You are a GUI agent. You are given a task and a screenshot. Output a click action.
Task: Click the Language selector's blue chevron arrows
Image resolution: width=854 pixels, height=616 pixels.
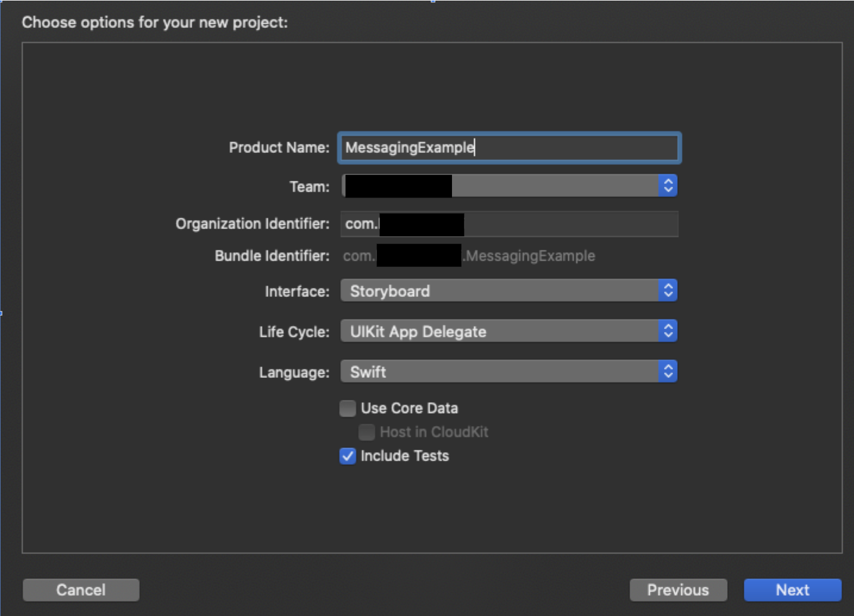[668, 372]
